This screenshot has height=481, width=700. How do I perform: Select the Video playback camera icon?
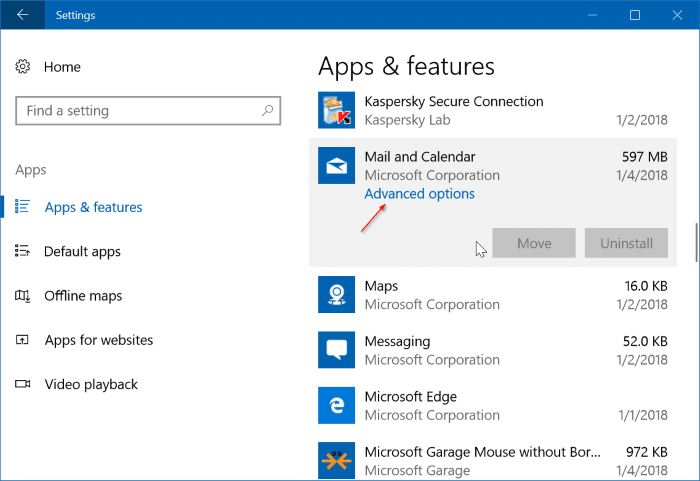click(x=22, y=384)
